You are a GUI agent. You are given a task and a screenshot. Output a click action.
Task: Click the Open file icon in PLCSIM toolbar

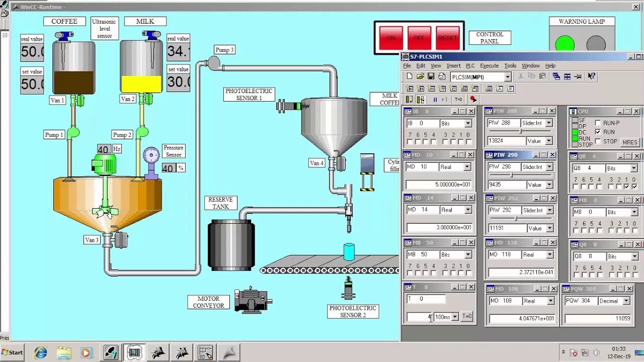420,76
